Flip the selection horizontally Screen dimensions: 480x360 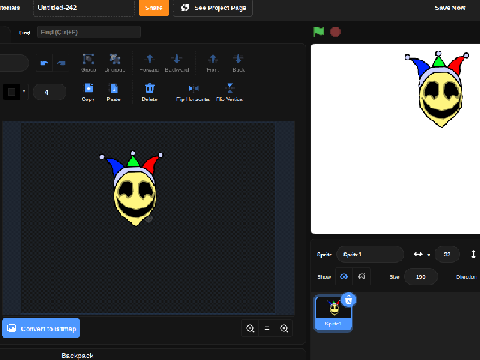193,92
